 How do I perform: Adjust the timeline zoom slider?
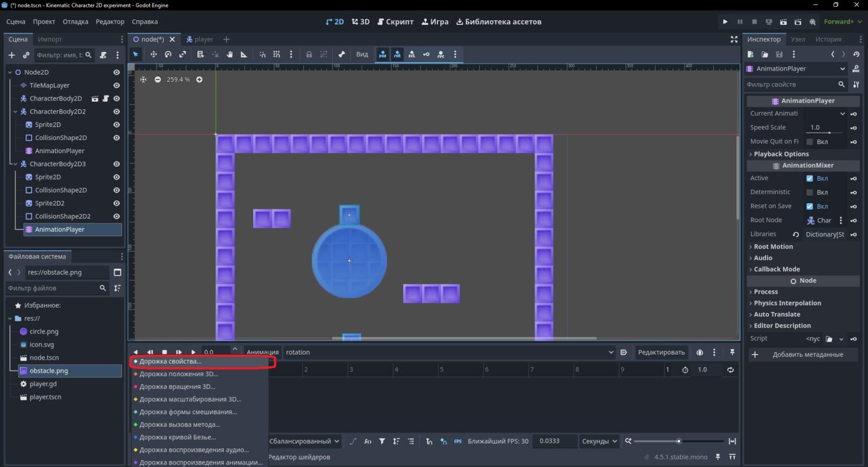[678, 441]
